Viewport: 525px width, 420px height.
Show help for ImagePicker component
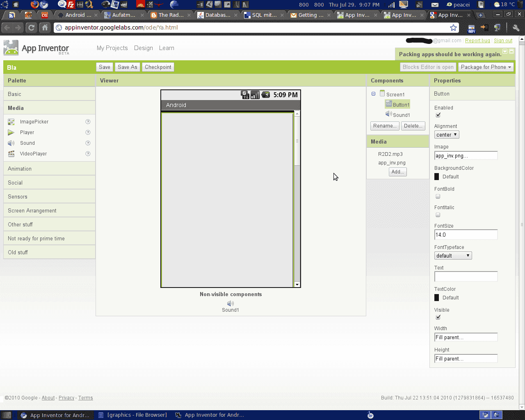[88, 122]
